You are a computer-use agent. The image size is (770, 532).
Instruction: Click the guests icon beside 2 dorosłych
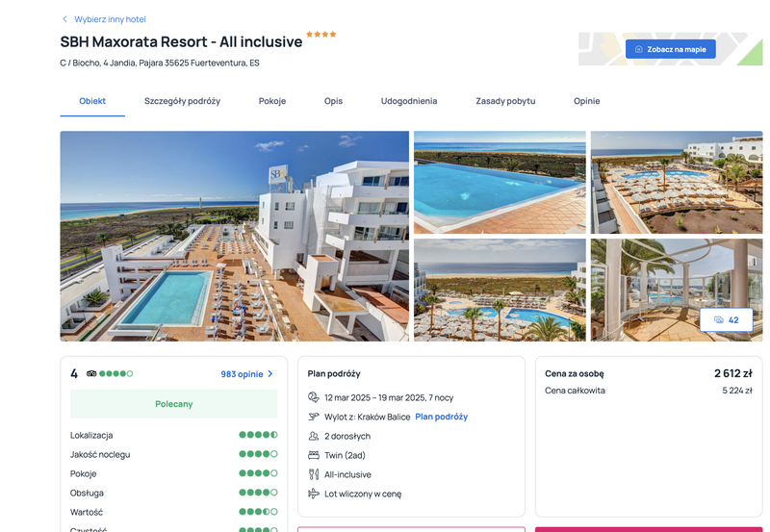[314, 436]
